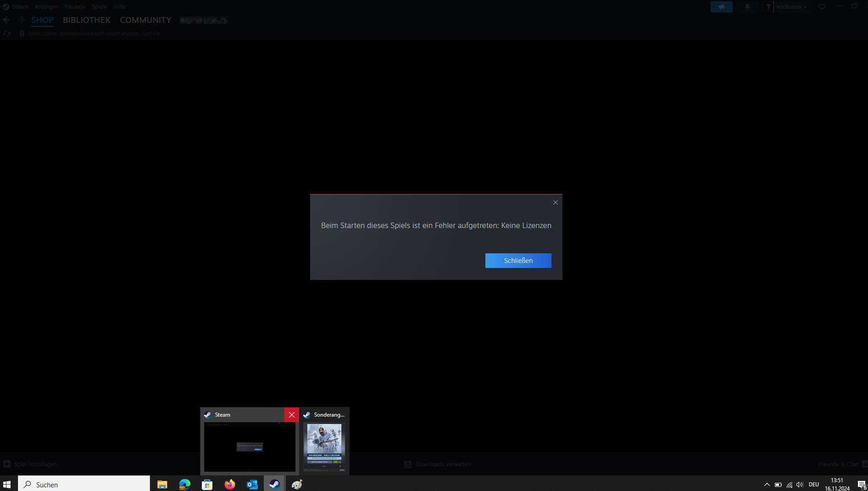Screen dimensions: 868x491
Task: Switch to the COMMUNITY tab
Action: 145,20
